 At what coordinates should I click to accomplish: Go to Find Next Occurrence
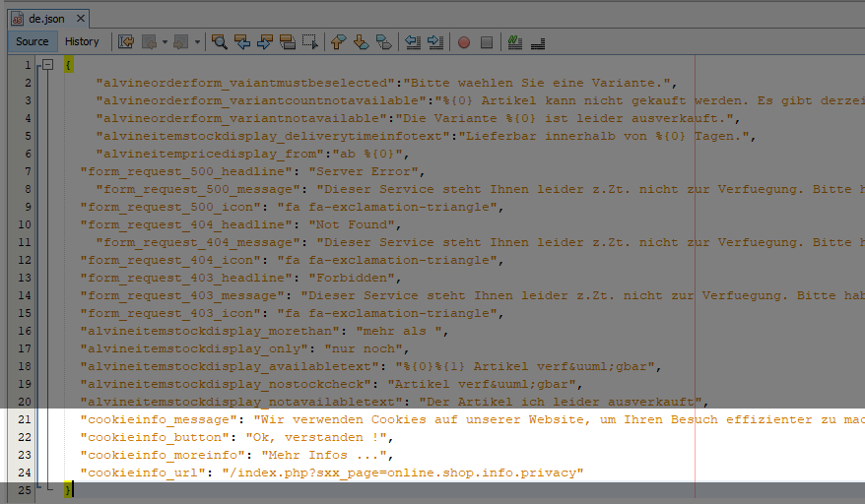coord(265,42)
